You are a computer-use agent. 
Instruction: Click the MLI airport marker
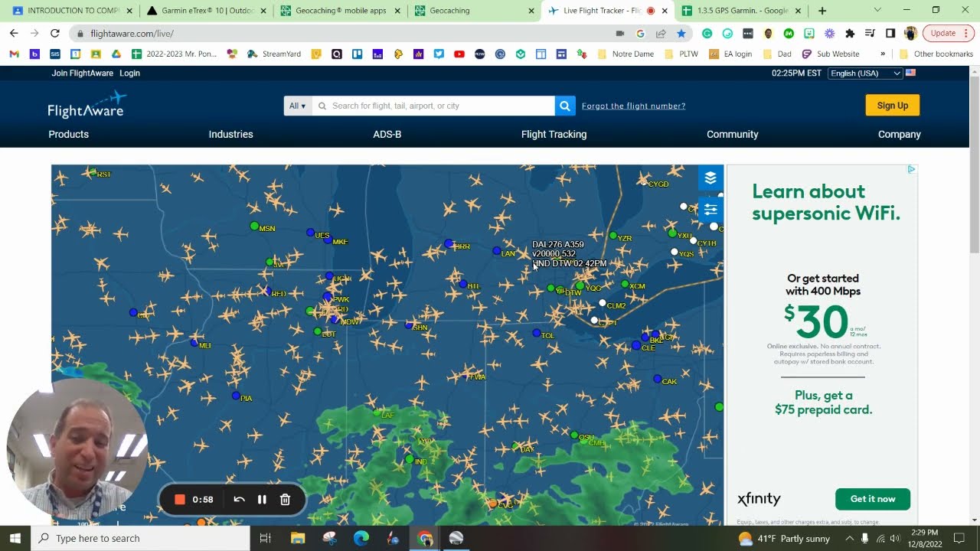point(194,343)
